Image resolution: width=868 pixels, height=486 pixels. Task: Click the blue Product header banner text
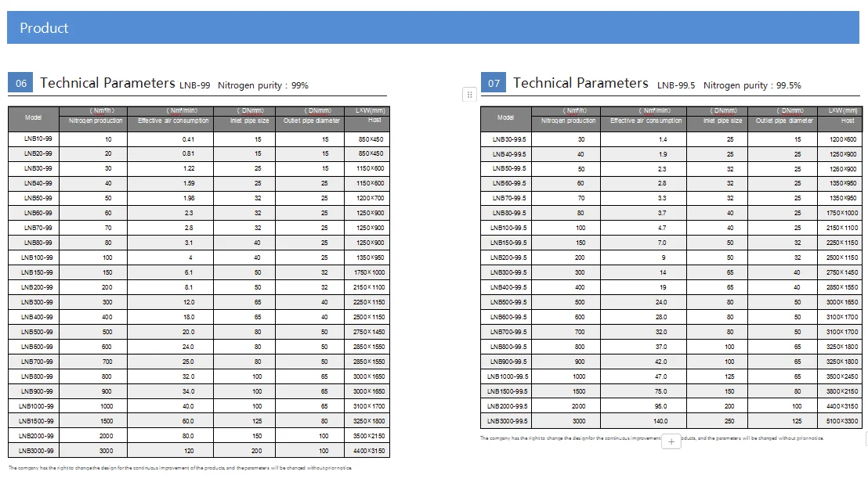tap(45, 27)
